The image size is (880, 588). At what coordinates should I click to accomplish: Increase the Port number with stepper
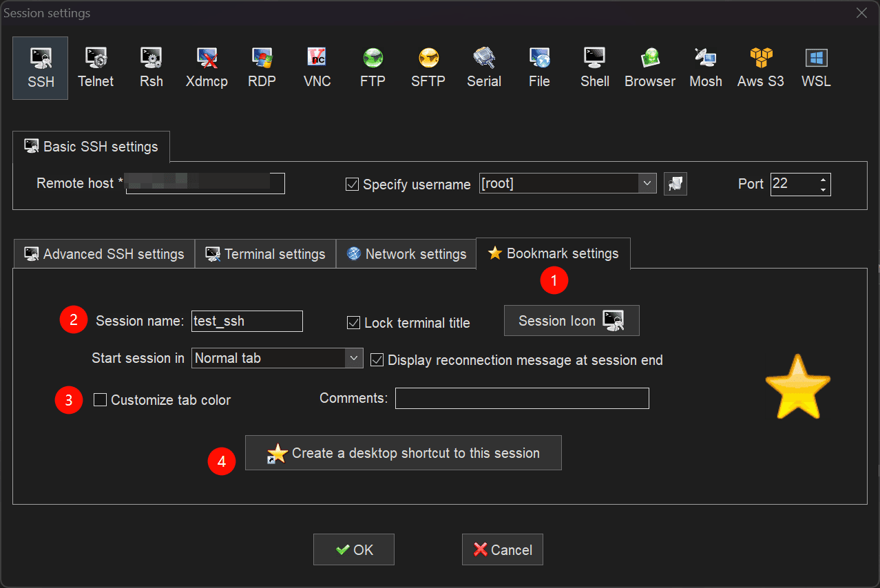click(823, 180)
